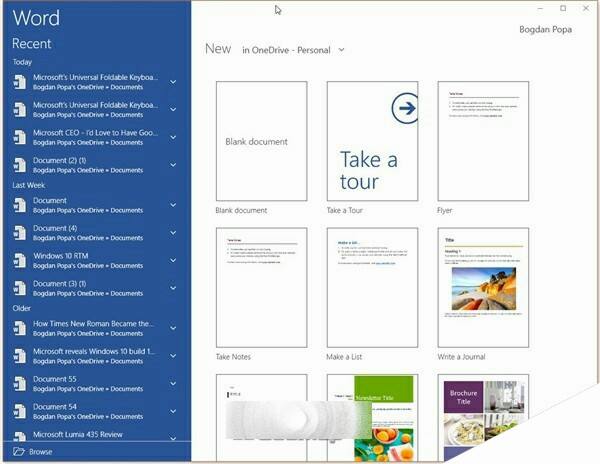Show options for Document 54
This screenshot has width=600, height=464.
tap(173, 411)
